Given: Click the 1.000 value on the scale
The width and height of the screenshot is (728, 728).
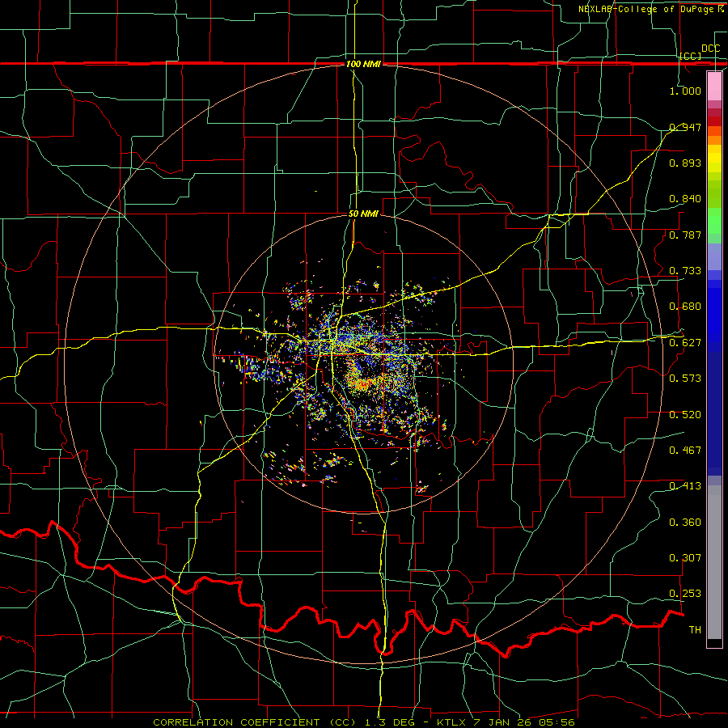Looking at the screenshot, I should [685, 91].
